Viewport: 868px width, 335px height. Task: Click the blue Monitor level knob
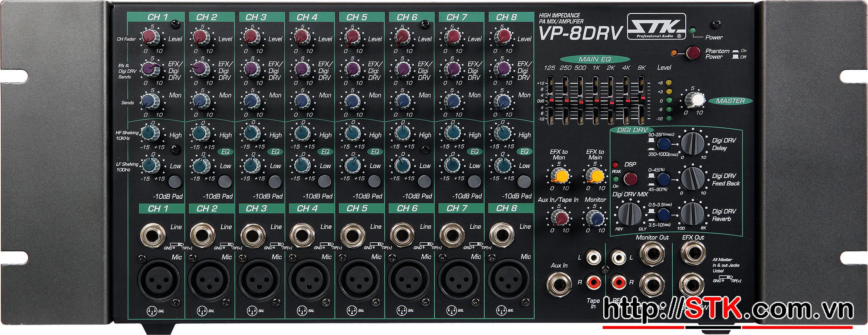pos(595,217)
